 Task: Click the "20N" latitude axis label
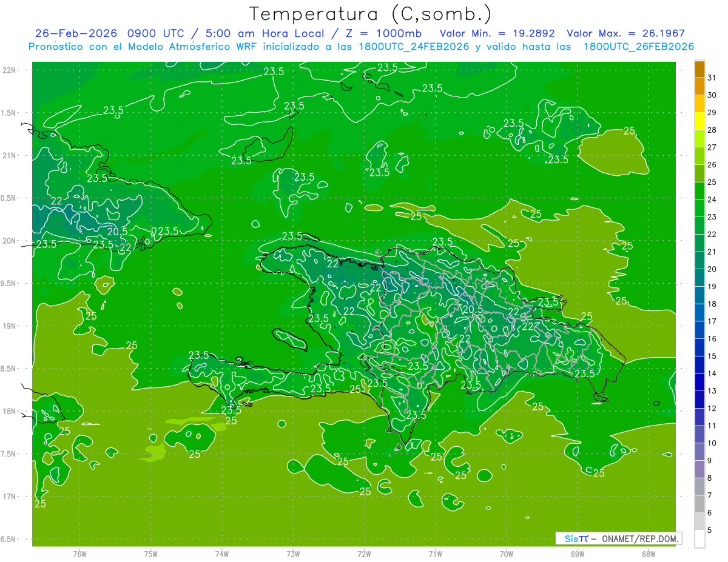(9, 241)
